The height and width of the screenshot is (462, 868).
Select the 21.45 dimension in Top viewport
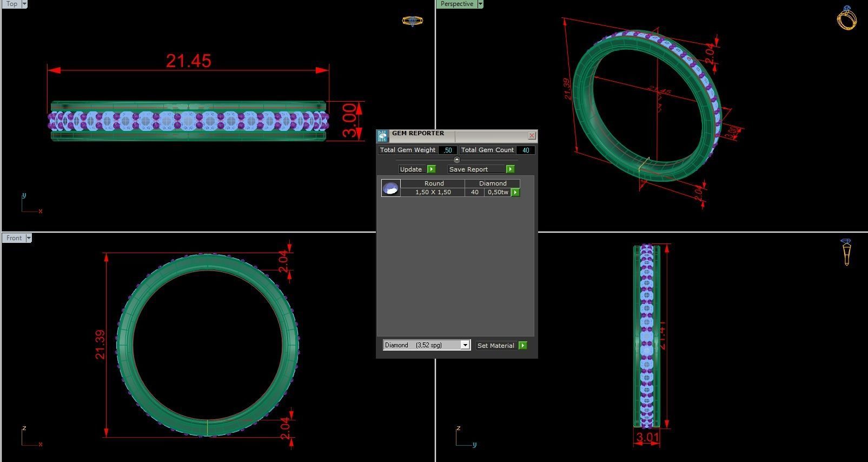point(188,61)
